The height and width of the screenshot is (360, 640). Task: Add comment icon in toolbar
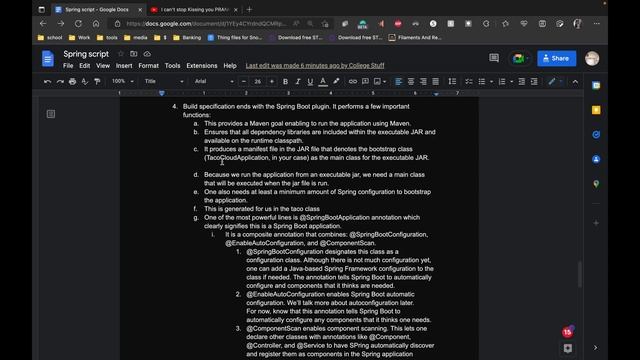click(365, 82)
